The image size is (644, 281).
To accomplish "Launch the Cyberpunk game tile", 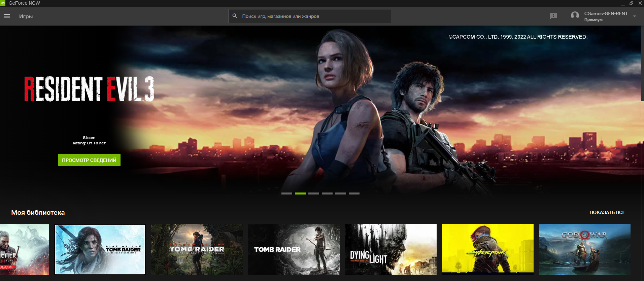I will pos(488,249).
